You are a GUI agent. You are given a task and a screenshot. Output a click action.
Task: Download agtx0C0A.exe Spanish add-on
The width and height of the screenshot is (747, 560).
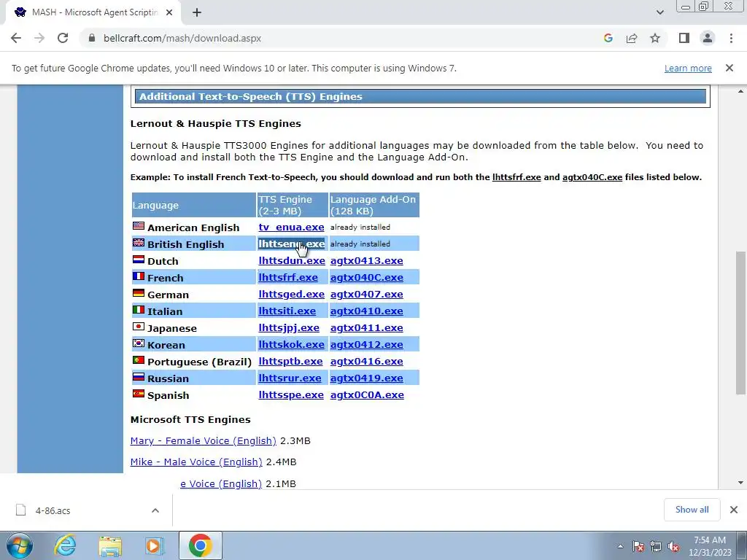[x=367, y=395]
